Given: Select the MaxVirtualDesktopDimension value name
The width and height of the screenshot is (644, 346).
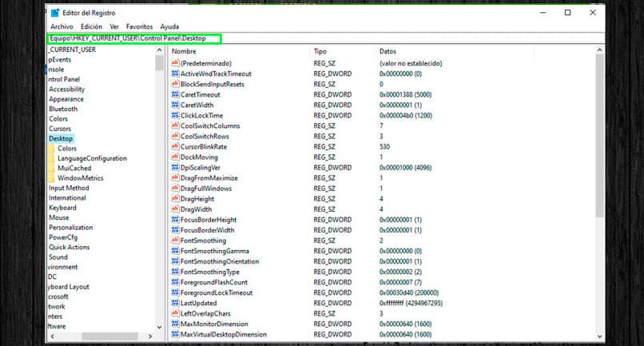Looking at the screenshot, I should 224,335.
